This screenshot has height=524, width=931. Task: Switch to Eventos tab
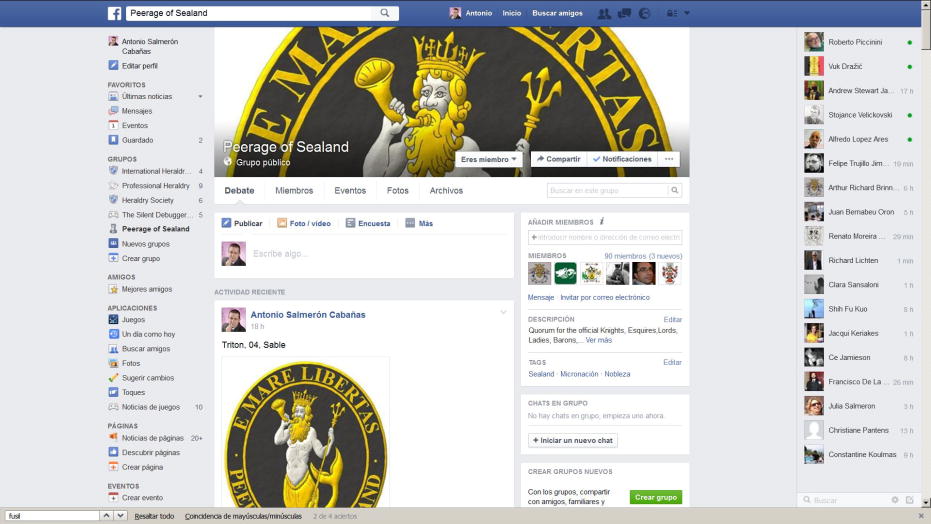[x=350, y=190]
